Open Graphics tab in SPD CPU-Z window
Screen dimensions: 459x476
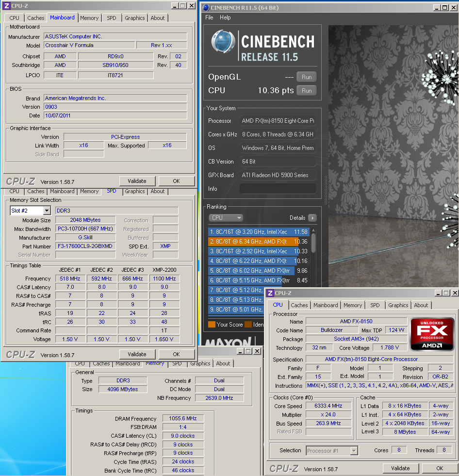click(x=135, y=191)
